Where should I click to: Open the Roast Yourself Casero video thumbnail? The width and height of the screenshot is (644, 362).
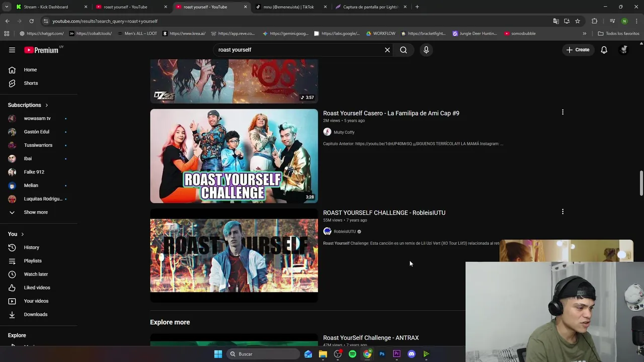234,156
